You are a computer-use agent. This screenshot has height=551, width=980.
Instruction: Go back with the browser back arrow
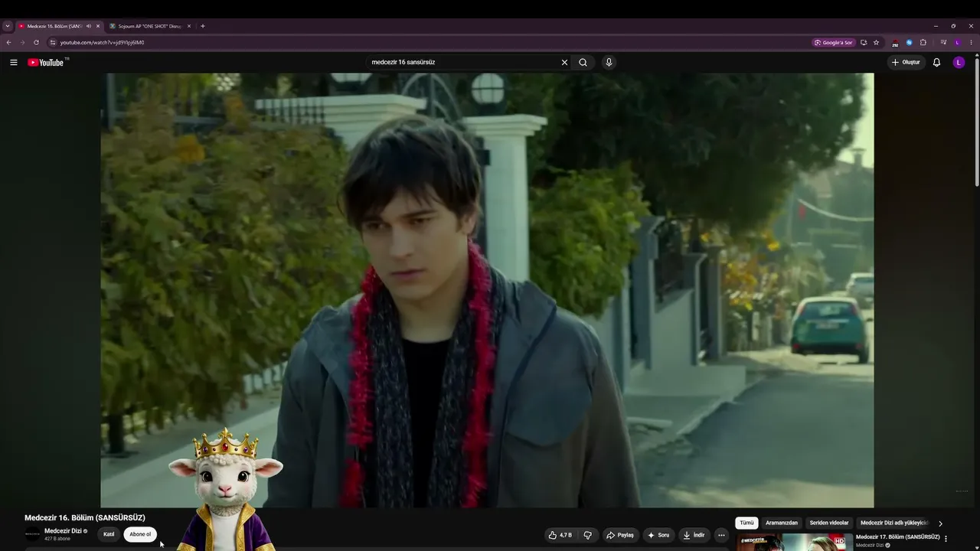click(x=9, y=42)
